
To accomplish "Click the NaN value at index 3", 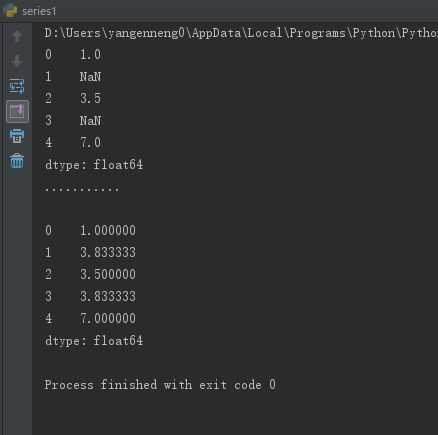I will pyautogui.click(x=90, y=121).
